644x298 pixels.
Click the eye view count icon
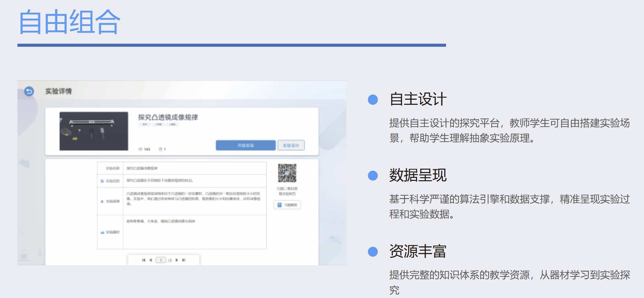coord(140,149)
